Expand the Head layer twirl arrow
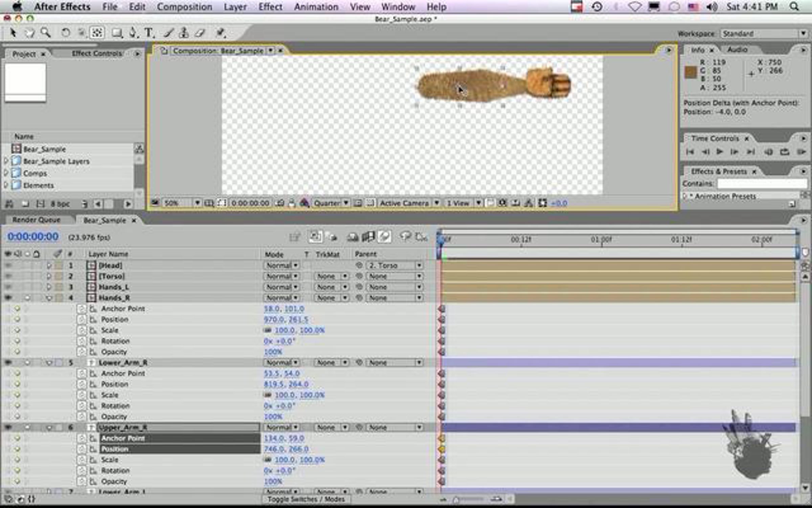Image resolution: width=812 pixels, height=508 pixels. [x=49, y=266]
